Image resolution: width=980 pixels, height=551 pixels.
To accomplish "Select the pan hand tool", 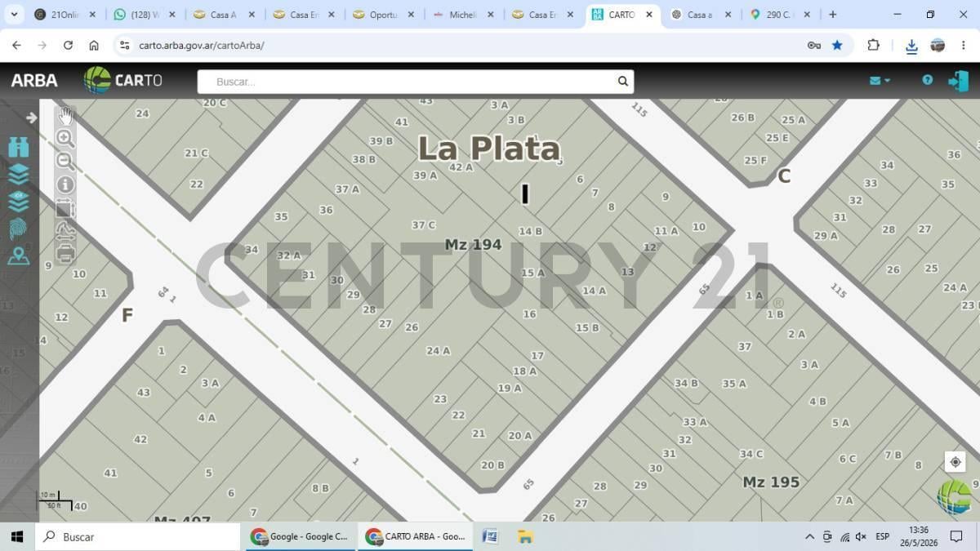I will (x=65, y=117).
